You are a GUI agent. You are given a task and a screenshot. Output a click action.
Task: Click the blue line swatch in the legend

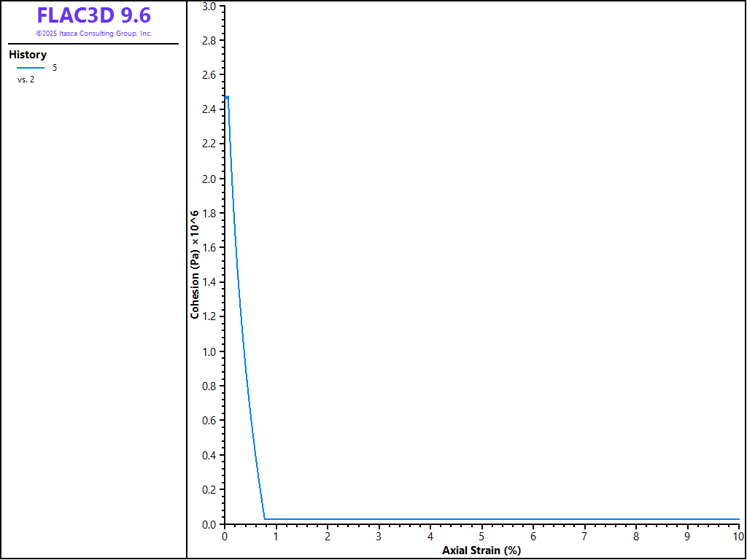(x=31, y=68)
